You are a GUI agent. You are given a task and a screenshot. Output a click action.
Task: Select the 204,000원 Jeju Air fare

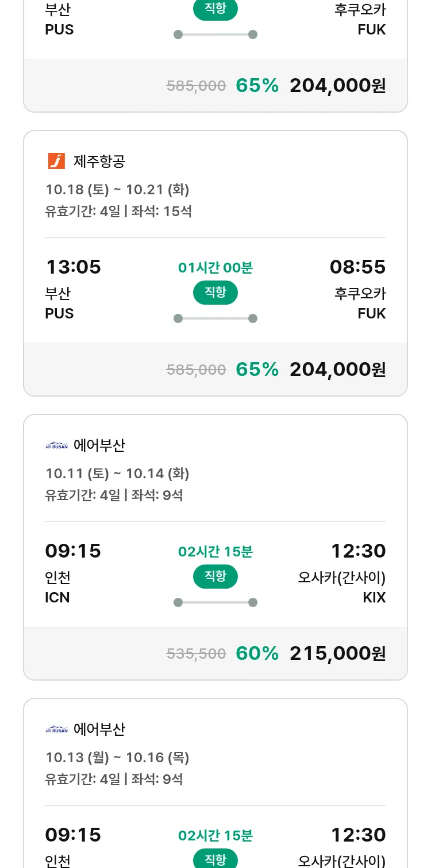pos(337,370)
